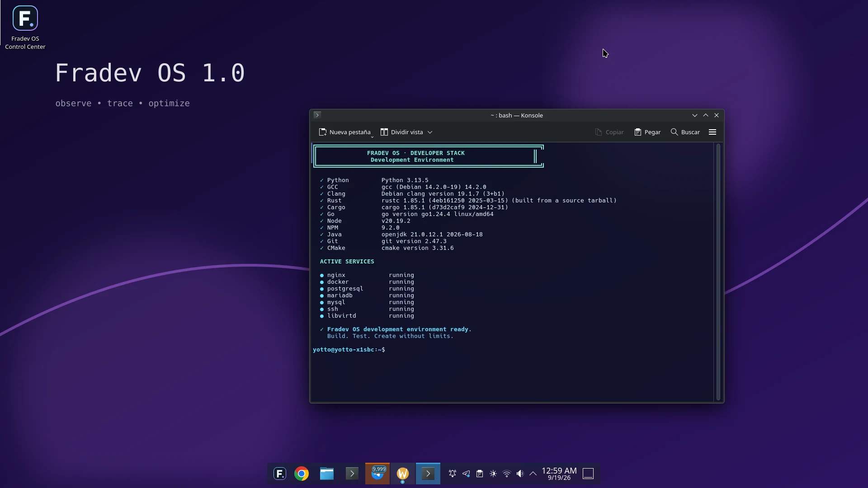Screen dimensions: 868x488
Task: Open the clipboard tray icon
Action: tap(480, 474)
